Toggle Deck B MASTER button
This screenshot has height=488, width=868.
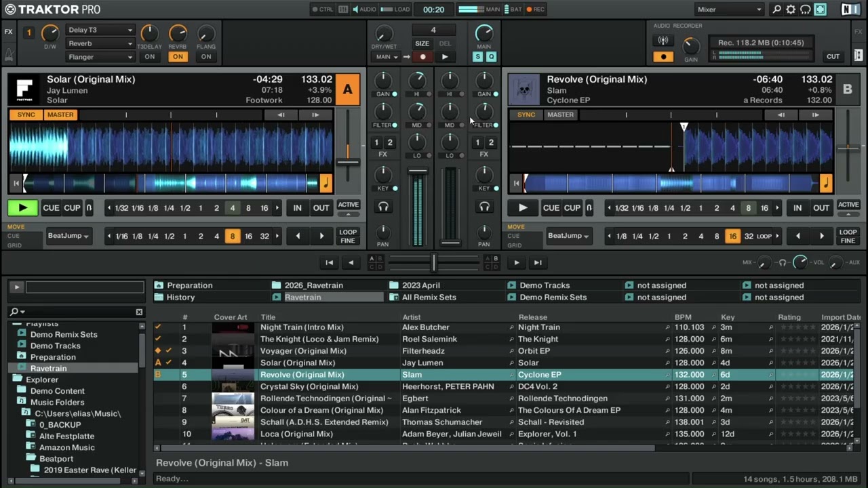tap(561, 115)
